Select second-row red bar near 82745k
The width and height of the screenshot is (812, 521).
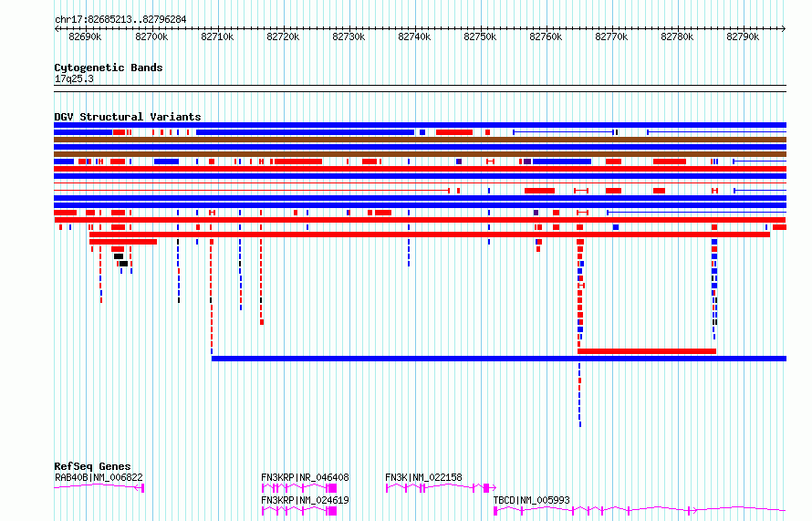454,132
